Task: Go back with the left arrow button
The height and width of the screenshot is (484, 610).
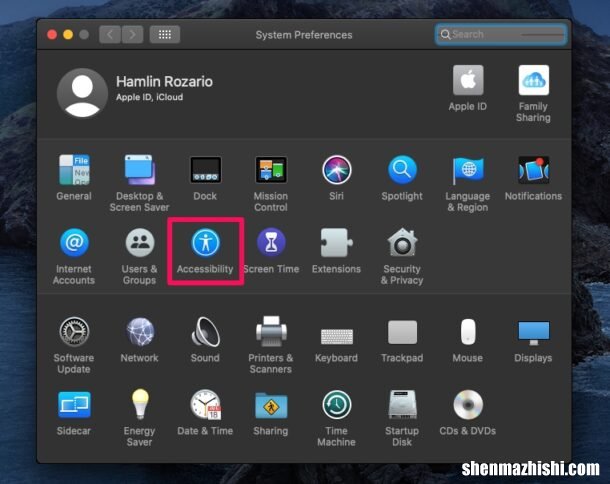Action: 110,35
